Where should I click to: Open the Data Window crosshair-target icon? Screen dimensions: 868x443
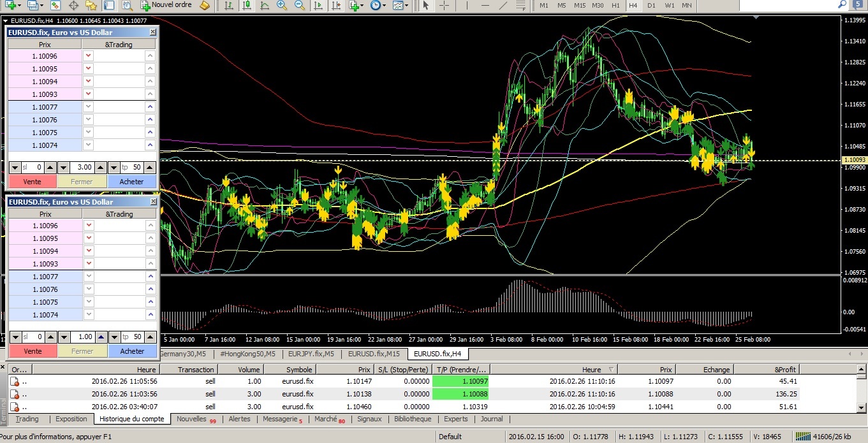coord(73,6)
